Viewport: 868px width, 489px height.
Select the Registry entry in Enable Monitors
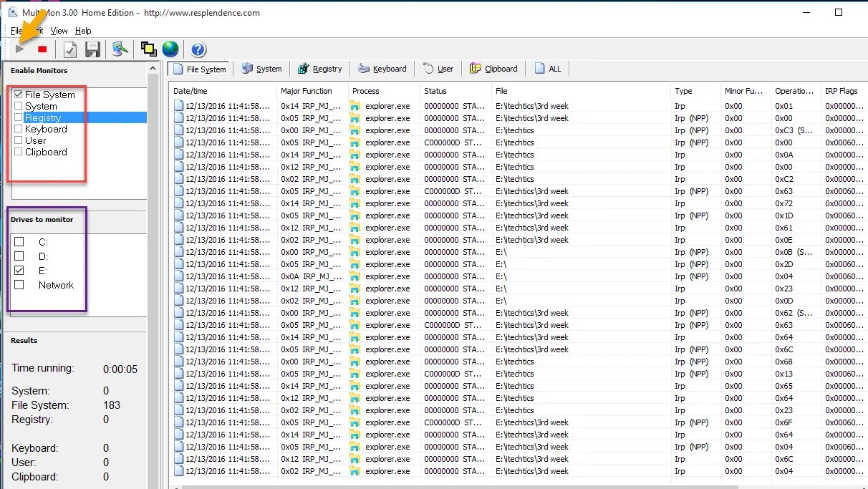[x=43, y=117]
